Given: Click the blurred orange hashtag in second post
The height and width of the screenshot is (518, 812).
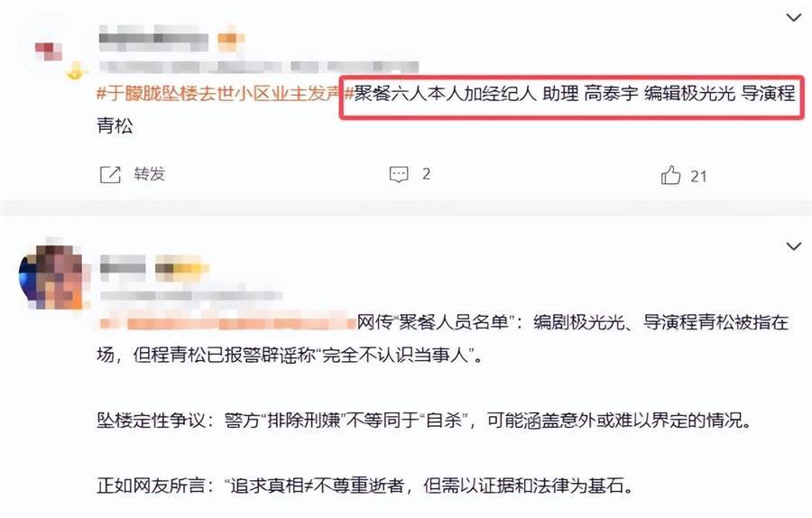Looking at the screenshot, I should point(226,323).
